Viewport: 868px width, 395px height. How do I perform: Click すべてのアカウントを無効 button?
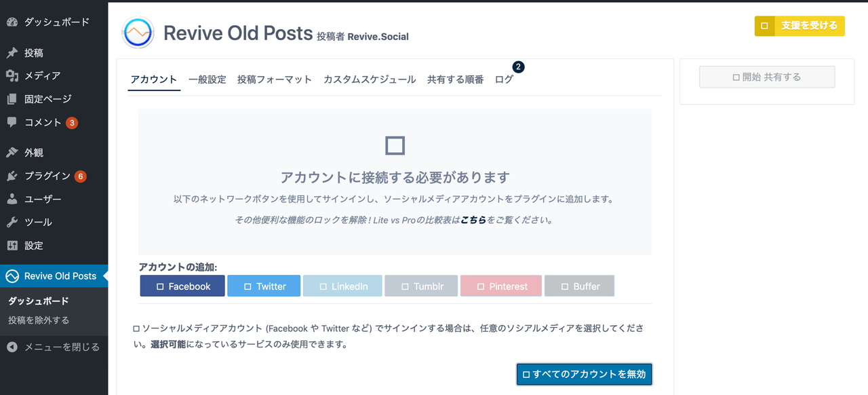[585, 374]
